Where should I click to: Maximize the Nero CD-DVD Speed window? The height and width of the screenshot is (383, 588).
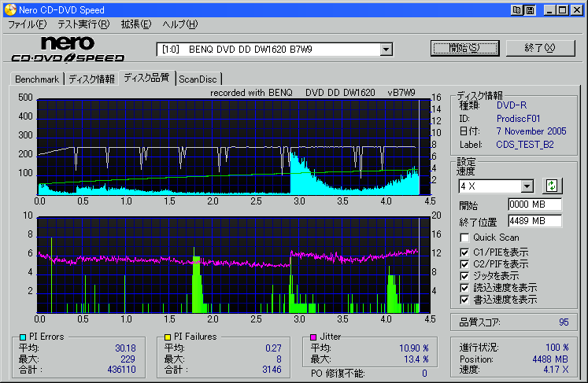(563, 10)
